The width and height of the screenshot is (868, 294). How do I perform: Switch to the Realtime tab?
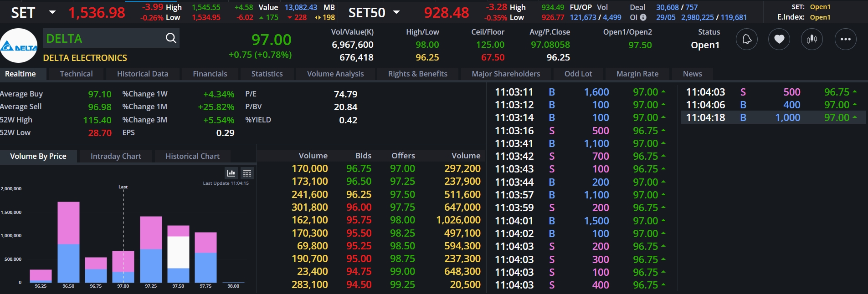tap(21, 74)
